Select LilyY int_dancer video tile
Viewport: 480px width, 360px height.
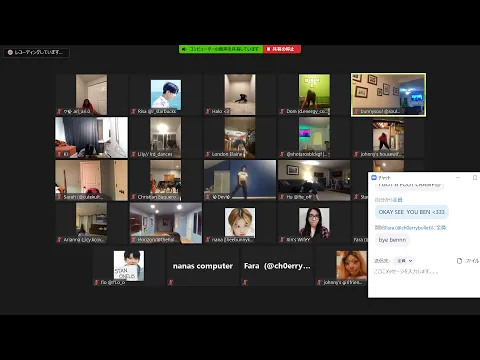(x=166, y=137)
